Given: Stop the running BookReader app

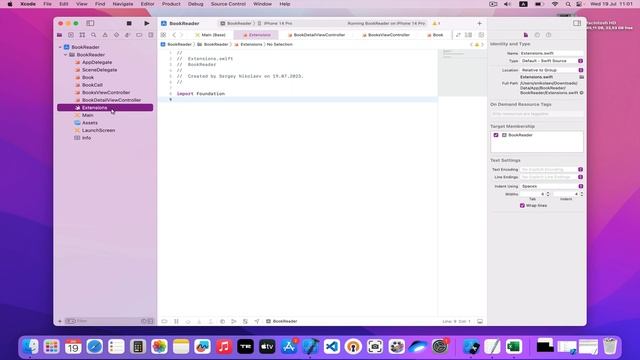Looking at the screenshot, I should tap(129, 23).
